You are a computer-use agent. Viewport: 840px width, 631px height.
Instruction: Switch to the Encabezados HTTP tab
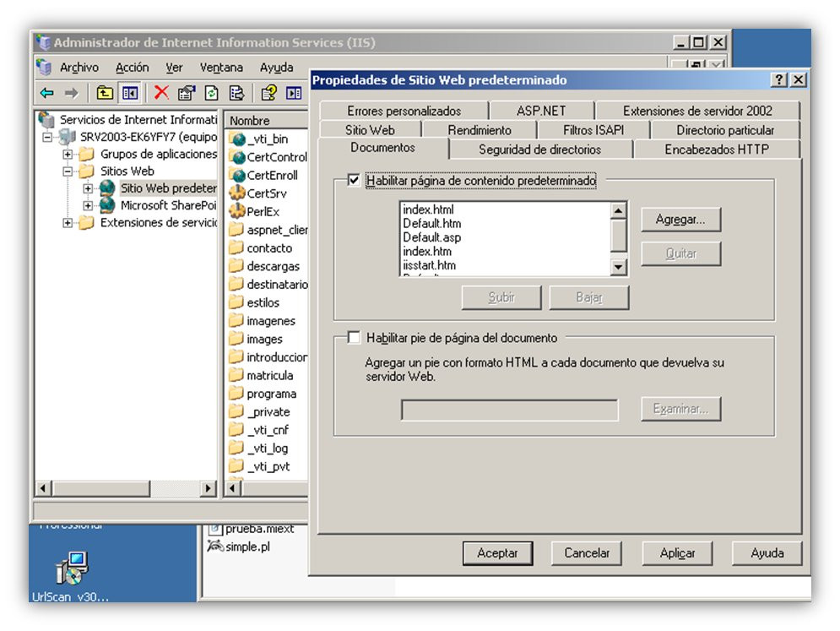click(x=717, y=150)
